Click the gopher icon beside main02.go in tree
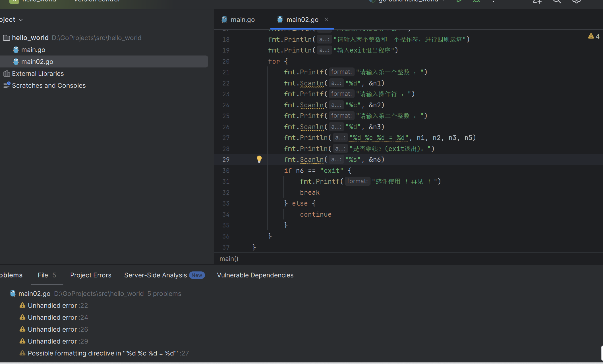 16,62
